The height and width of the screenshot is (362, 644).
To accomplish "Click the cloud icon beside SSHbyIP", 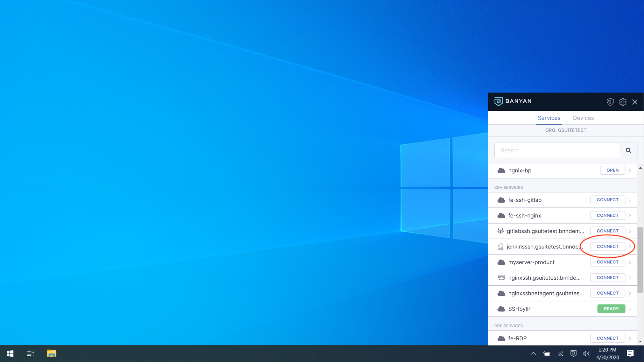I will (x=501, y=309).
